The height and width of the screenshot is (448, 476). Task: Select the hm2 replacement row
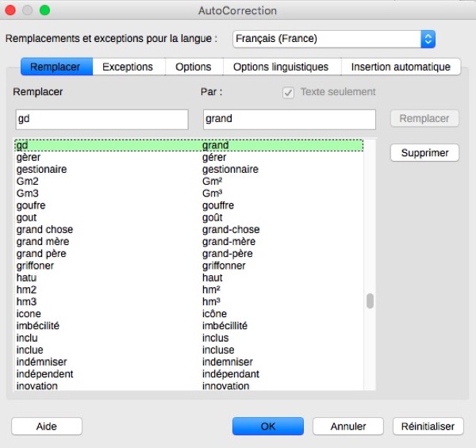pyautogui.click(x=27, y=290)
